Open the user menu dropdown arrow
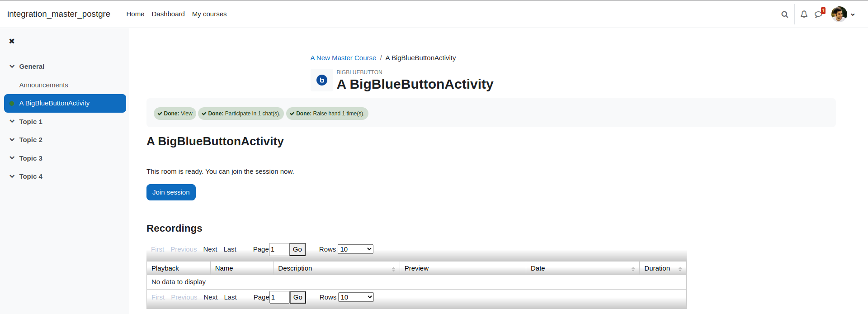 pyautogui.click(x=853, y=14)
